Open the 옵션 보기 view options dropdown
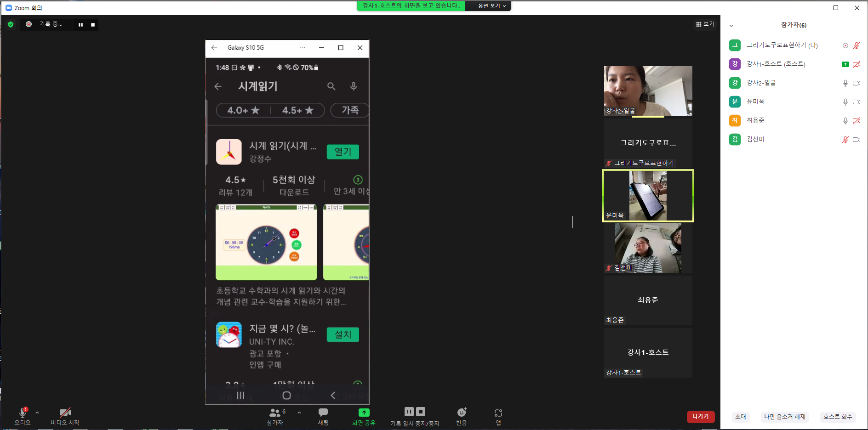 tap(491, 6)
